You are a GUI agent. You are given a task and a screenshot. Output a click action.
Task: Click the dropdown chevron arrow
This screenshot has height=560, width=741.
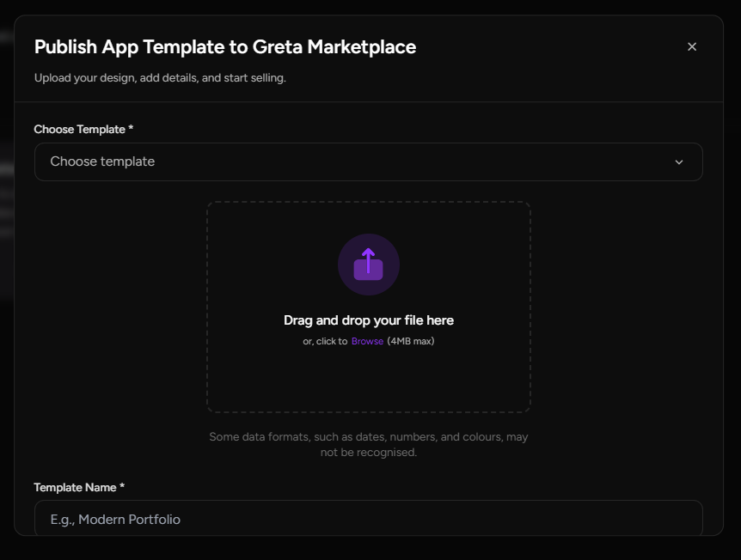[x=679, y=162]
